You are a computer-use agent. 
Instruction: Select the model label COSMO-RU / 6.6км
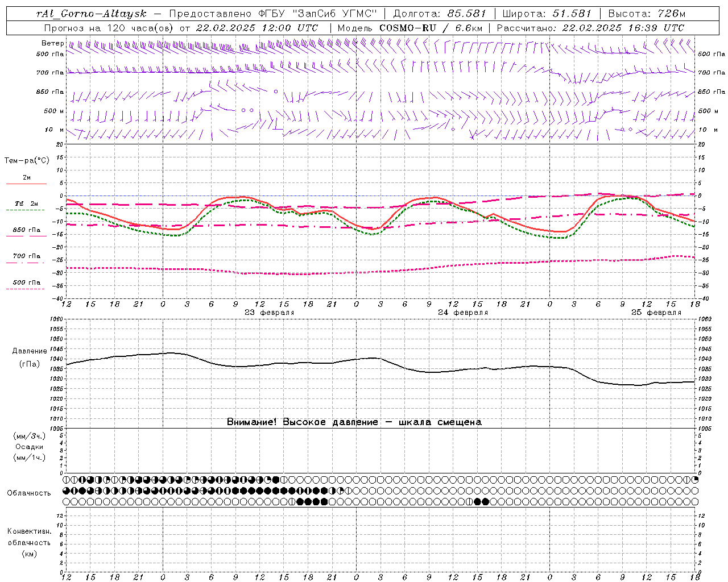point(431,28)
